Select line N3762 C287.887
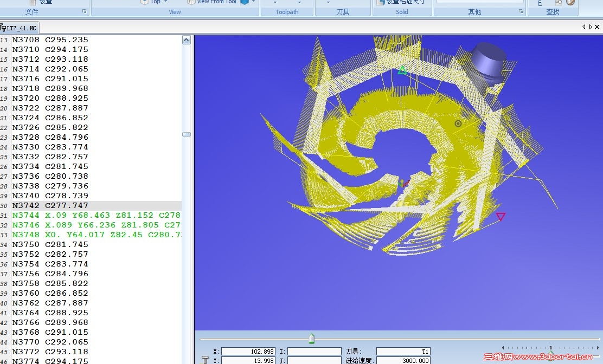 [50, 303]
